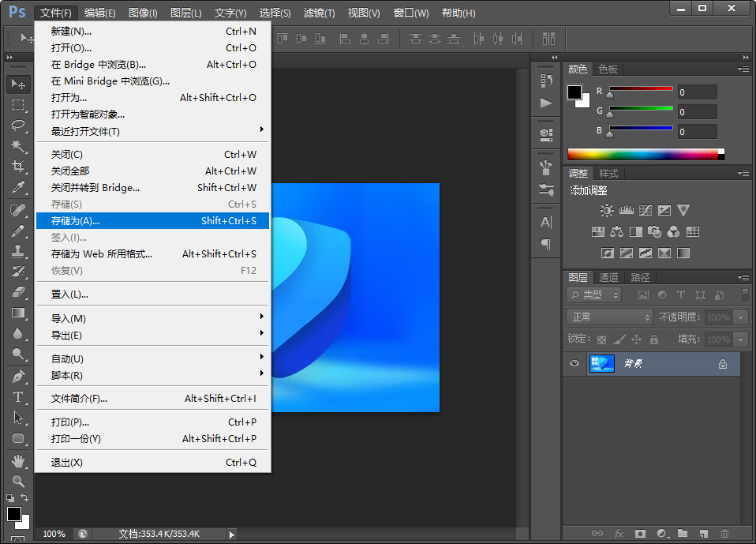Click the 100% zoom level field
The width and height of the screenshot is (756, 544).
(54, 534)
